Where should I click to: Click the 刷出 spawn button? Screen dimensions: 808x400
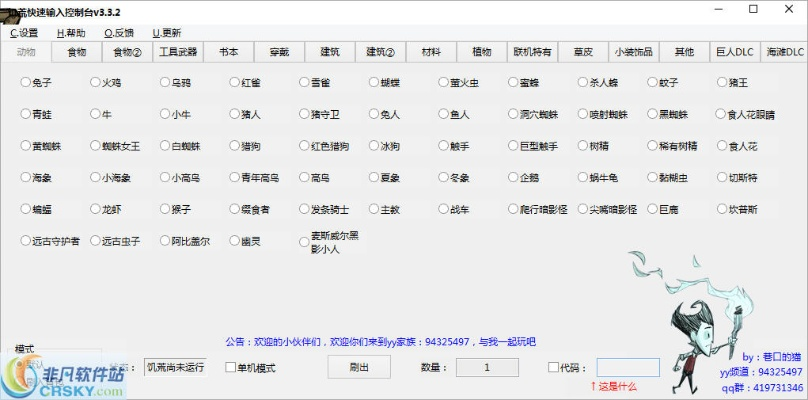(359, 367)
